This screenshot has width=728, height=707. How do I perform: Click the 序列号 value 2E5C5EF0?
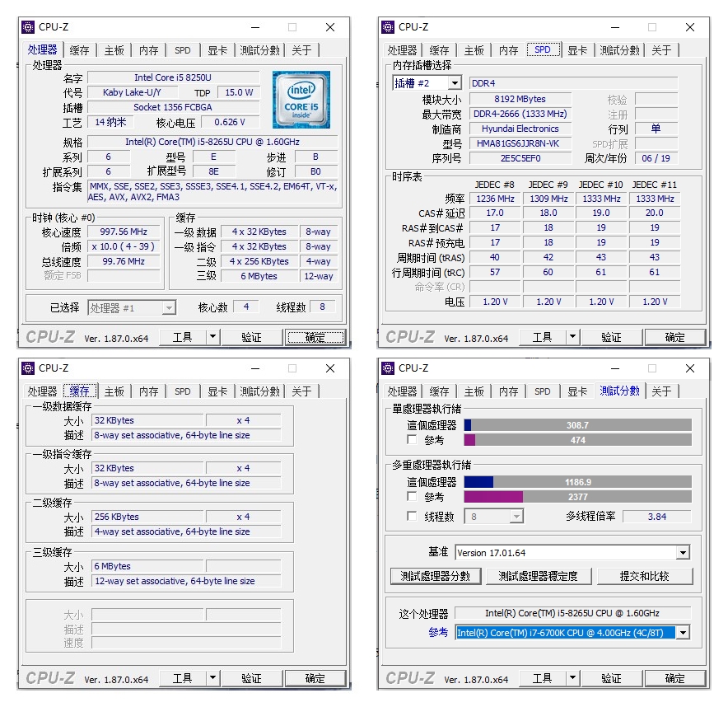point(520,158)
